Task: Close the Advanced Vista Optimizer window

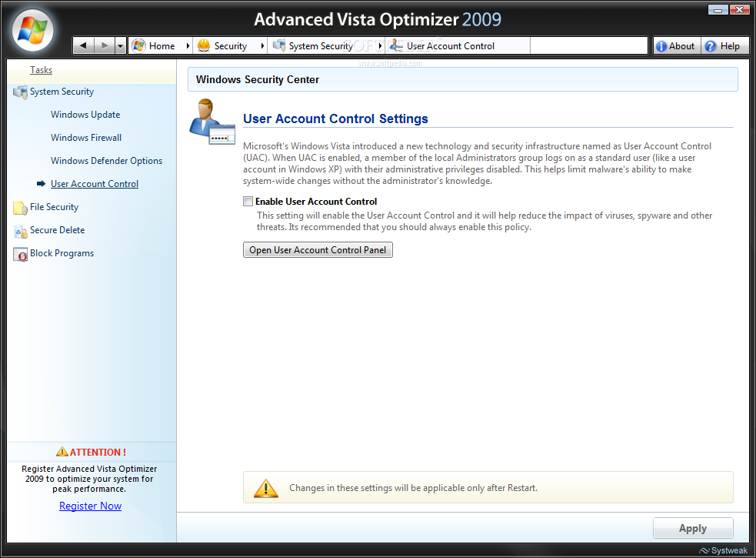Action: coord(739,9)
